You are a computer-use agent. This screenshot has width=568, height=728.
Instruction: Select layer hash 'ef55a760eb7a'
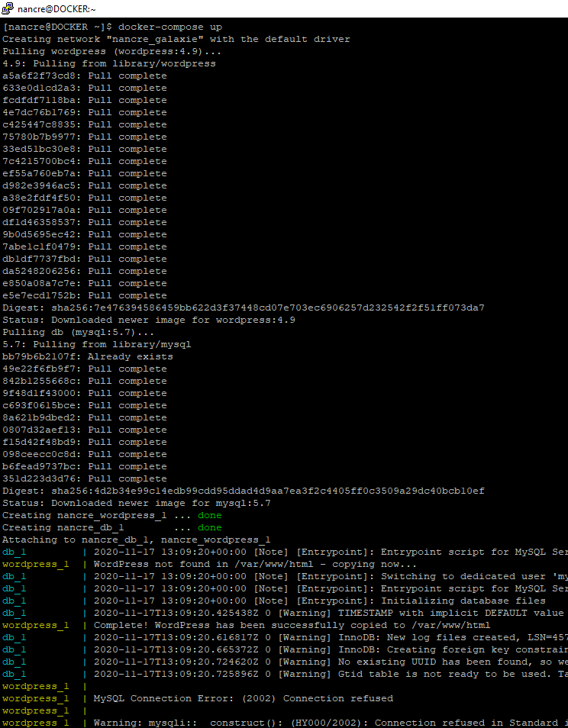click(x=38, y=173)
